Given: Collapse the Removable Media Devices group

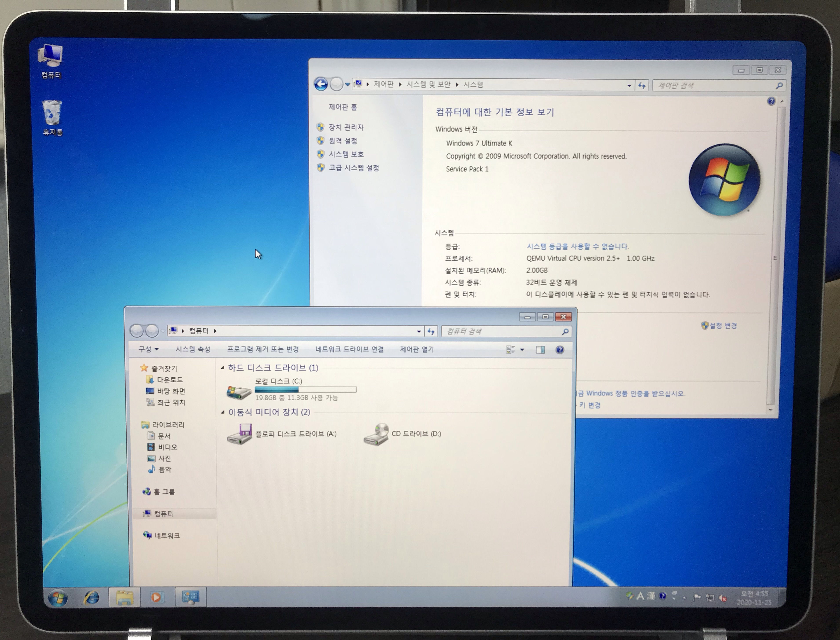Looking at the screenshot, I should click(223, 412).
